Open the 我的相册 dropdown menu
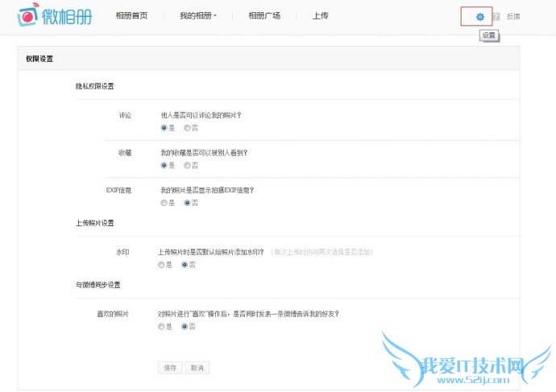 coord(198,15)
